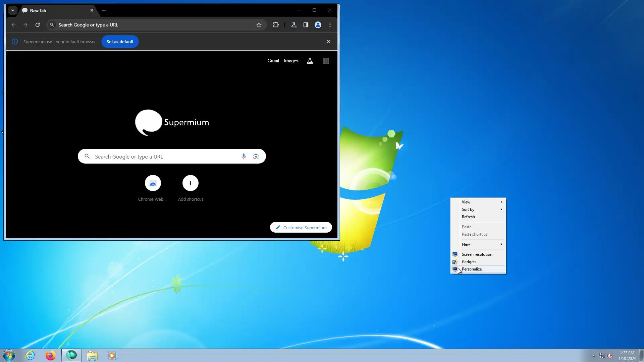Image resolution: width=644 pixels, height=362 pixels.
Task: Click the Extensions puzzle icon
Action: [276, 25]
